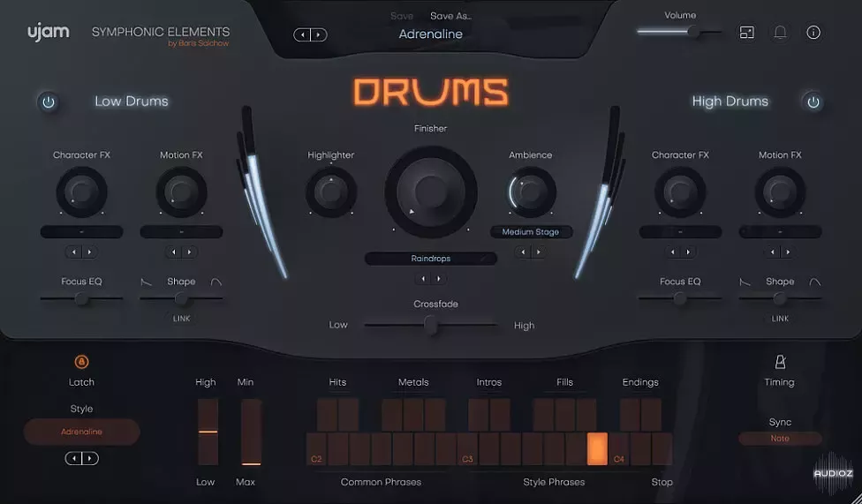Viewport: 862px width, 504px height.
Task: Click High Drums Shape slider
Action: [x=780, y=299]
